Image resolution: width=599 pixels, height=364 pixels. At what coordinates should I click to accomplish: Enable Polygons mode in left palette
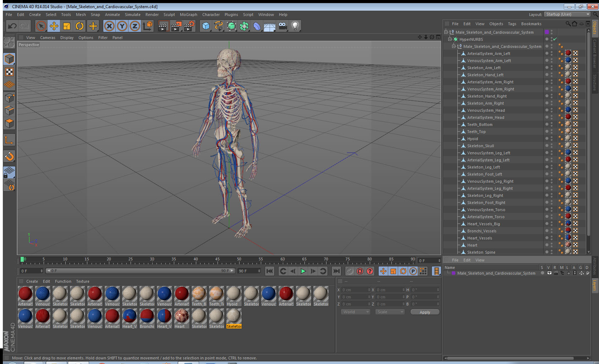click(9, 123)
